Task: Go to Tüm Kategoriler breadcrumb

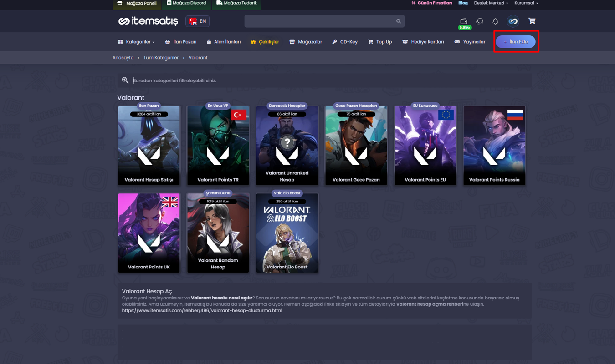Action: click(x=161, y=58)
